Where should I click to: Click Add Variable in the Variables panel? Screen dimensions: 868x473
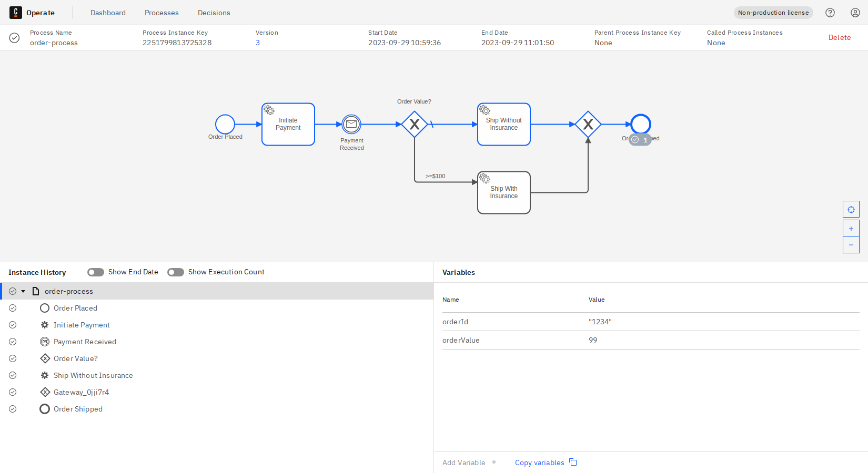click(x=469, y=462)
